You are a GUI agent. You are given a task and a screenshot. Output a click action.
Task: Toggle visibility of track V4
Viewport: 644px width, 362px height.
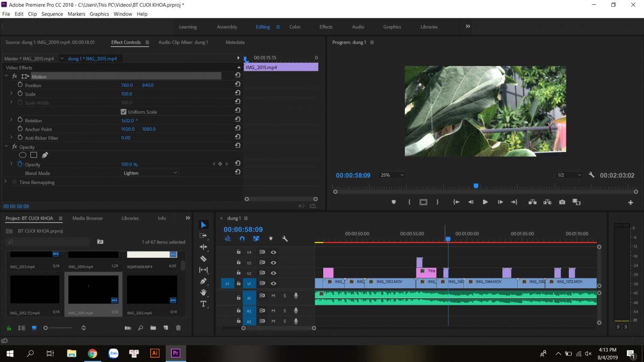pos(273,252)
